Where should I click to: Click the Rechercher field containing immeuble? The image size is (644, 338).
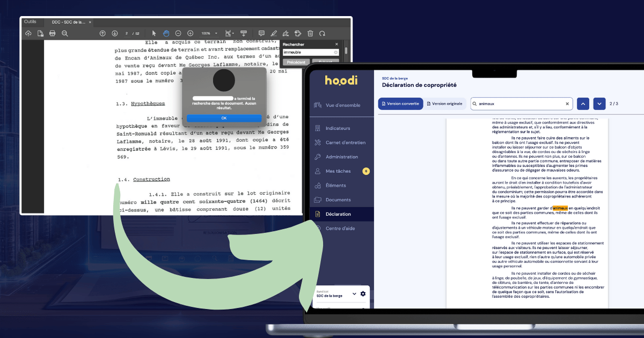pos(311,53)
